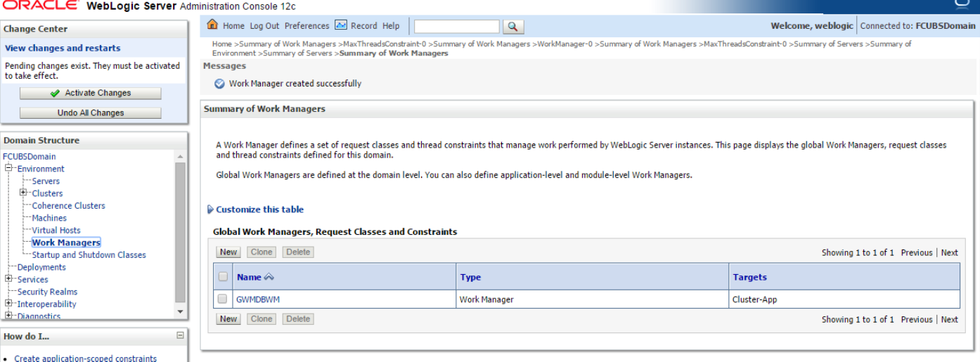Click the Name column sort arrows
The image size is (980, 362).
coord(269,277)
